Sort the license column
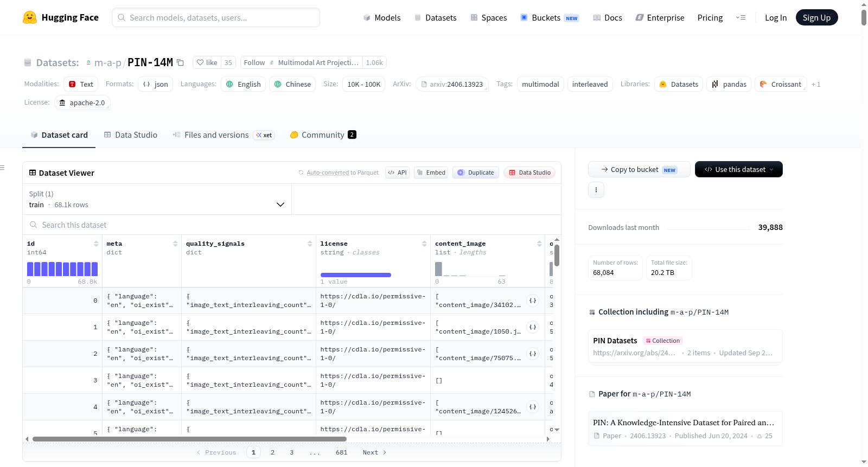The image size is (868, 467). (424, 244)
